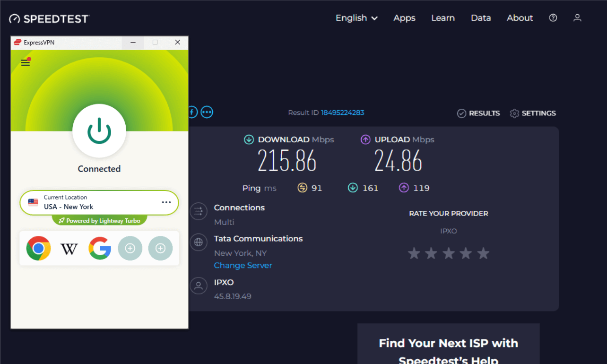This screenshot has width=607, height=364.
Task: Open the Facebook share icon
Action: point(192,112)
